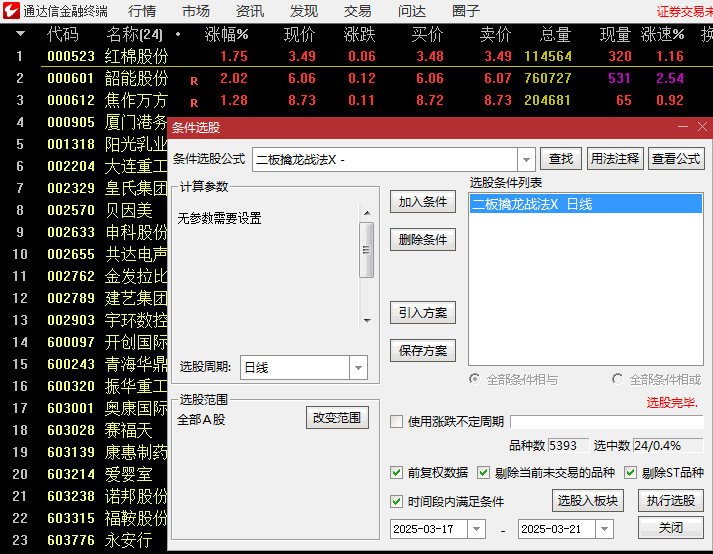Click the 执行选股 button
The image size is (713, 554).
click(671, 501)
